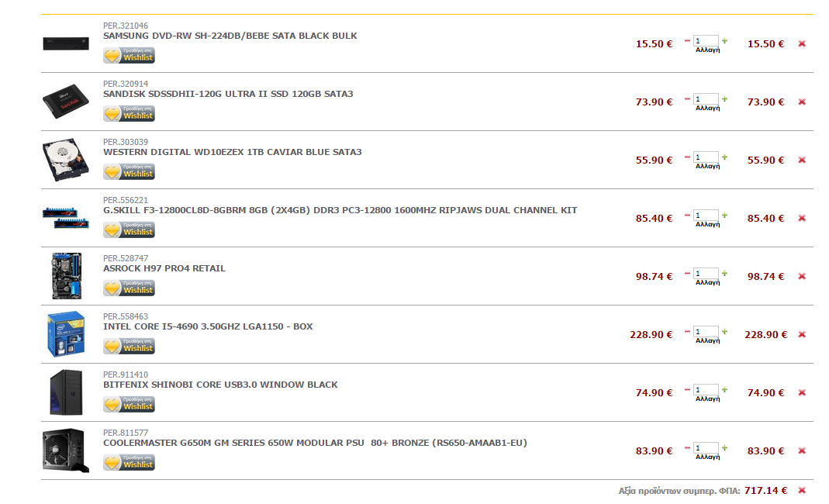This screenshot has height=504, width=829.
Task: Increase quantity of ASRock H97 Pro4
Action: point(724,274)
